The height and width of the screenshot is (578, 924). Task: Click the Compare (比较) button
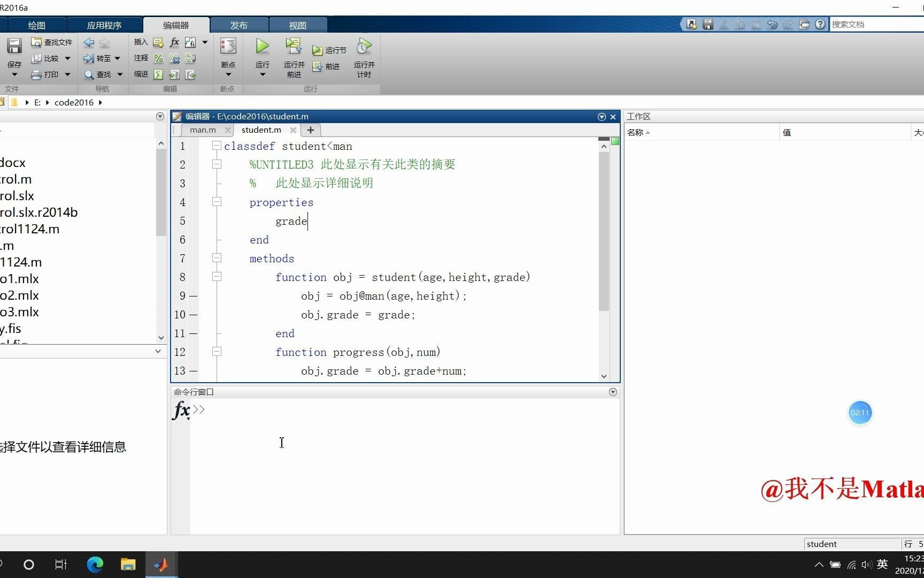click(45, 58)
